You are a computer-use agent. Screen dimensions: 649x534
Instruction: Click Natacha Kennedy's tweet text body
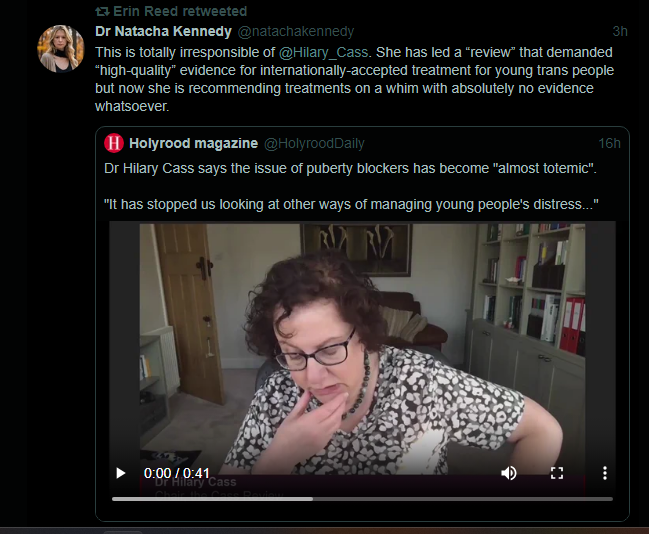tap(354, 79)
